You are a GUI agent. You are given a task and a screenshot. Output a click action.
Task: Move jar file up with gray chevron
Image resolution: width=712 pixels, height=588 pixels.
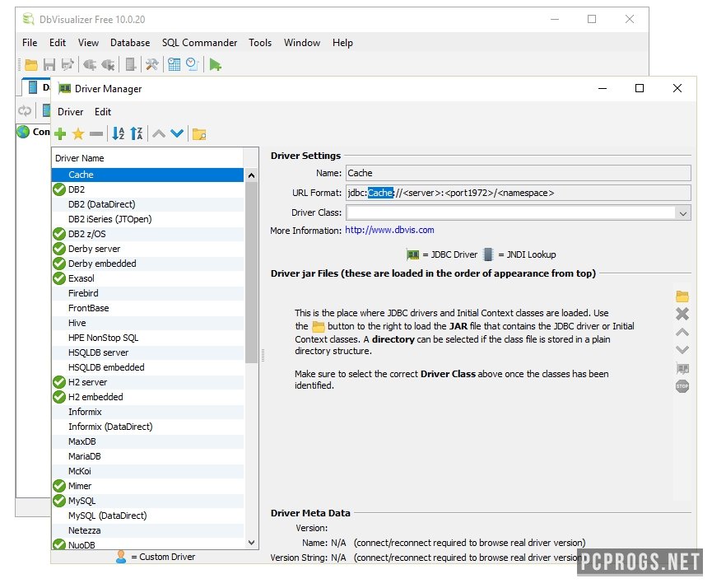[x=682, y=333]
